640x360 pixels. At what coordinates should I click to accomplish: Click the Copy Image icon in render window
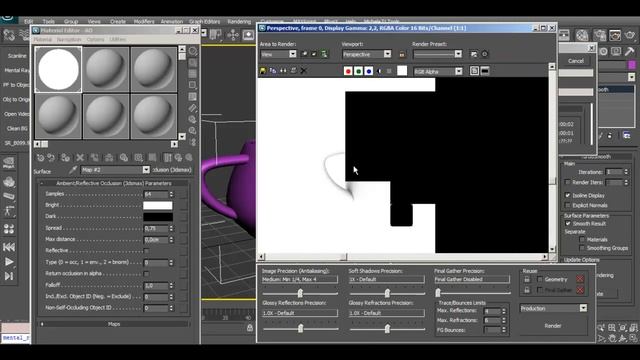[x=273, y=71]
